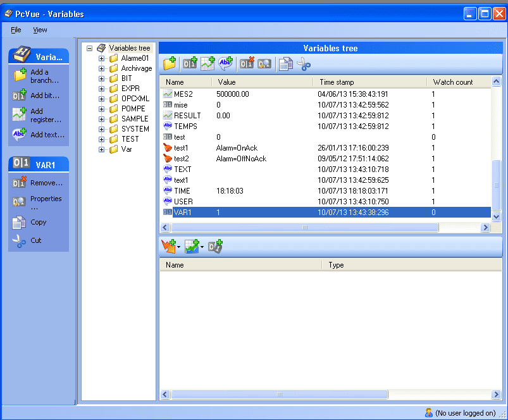Expand the Alarme01 tree branch
The height and width of the screenshot is (420, 508).
(x=101, y=58)
